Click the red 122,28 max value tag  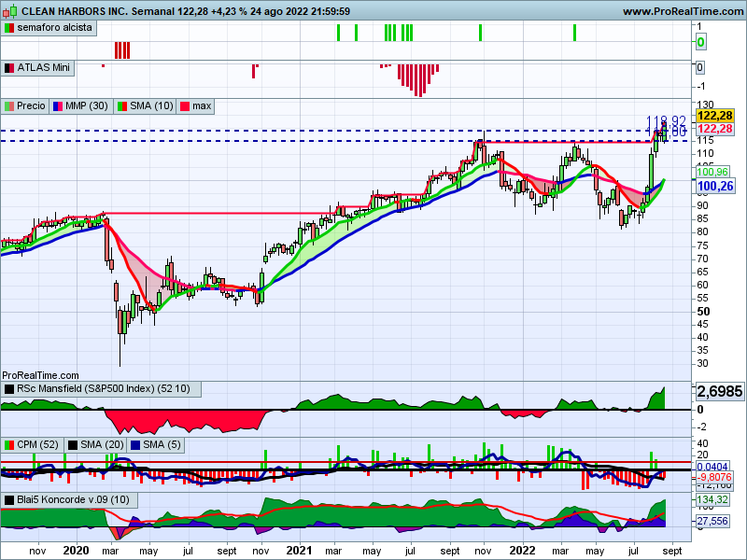(x=714, y=129)
